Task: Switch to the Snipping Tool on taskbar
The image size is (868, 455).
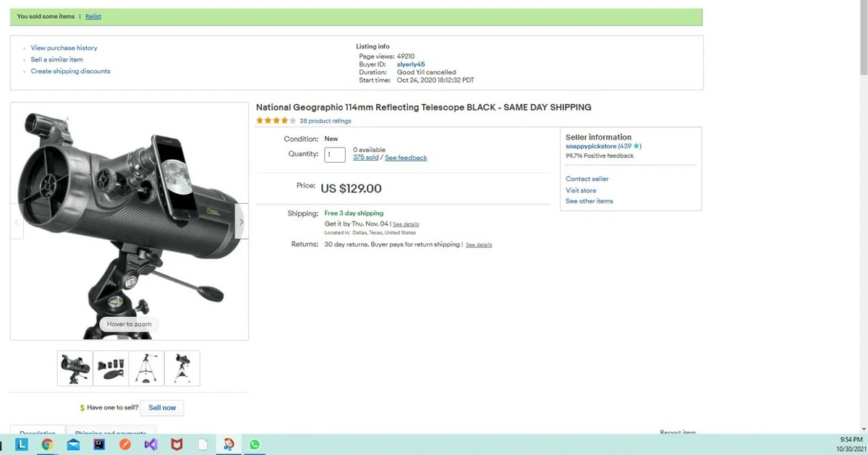Action: pyautogui.click(x=229, y=445)
